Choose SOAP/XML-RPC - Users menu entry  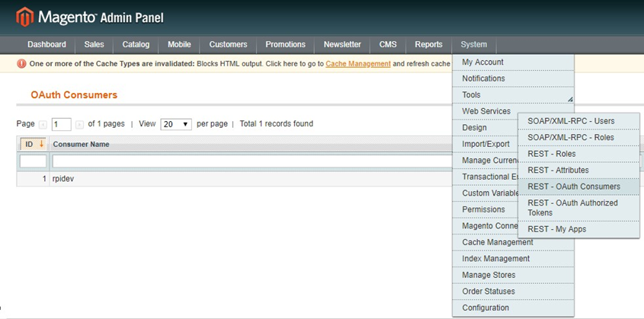pyautogui.click(x=570, y=121)
